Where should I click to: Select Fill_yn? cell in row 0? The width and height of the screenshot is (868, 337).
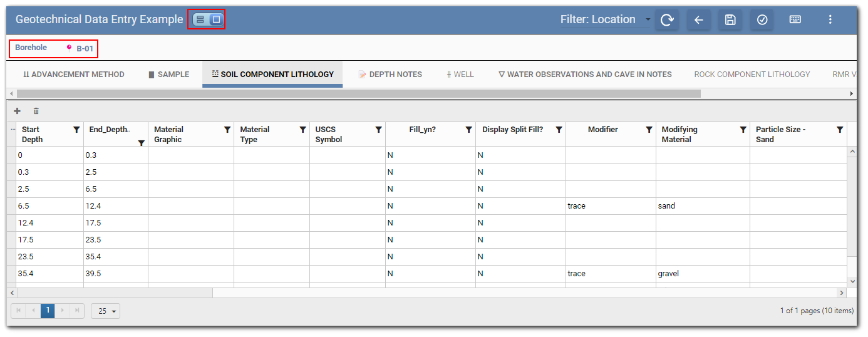pos(430,155)
